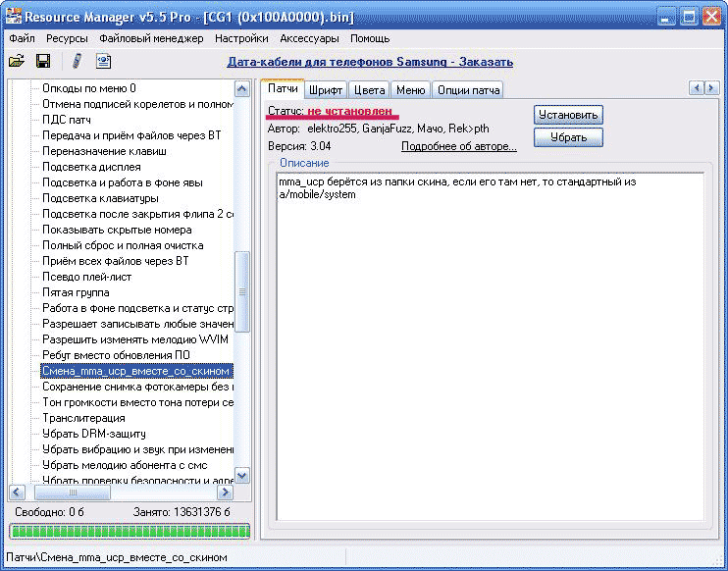
Task: Select Полный сброс и полная очистка
Action: (x=123, y=245)
